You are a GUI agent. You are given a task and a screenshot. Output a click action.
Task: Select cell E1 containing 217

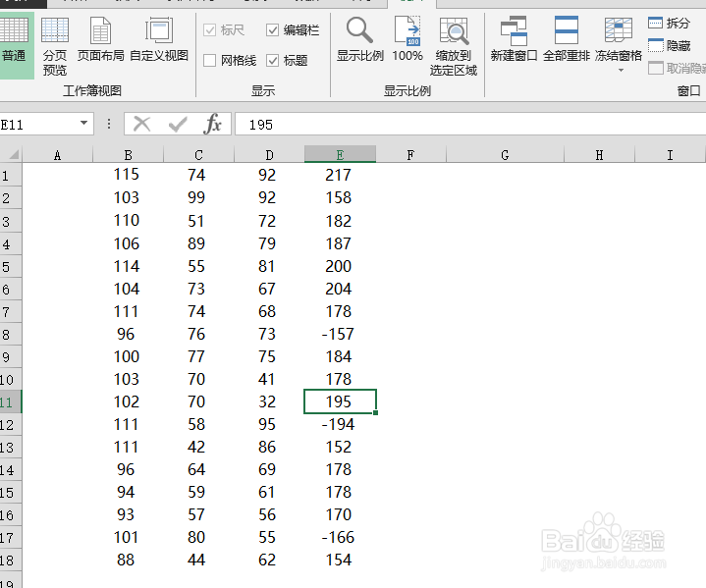(340, 175)
